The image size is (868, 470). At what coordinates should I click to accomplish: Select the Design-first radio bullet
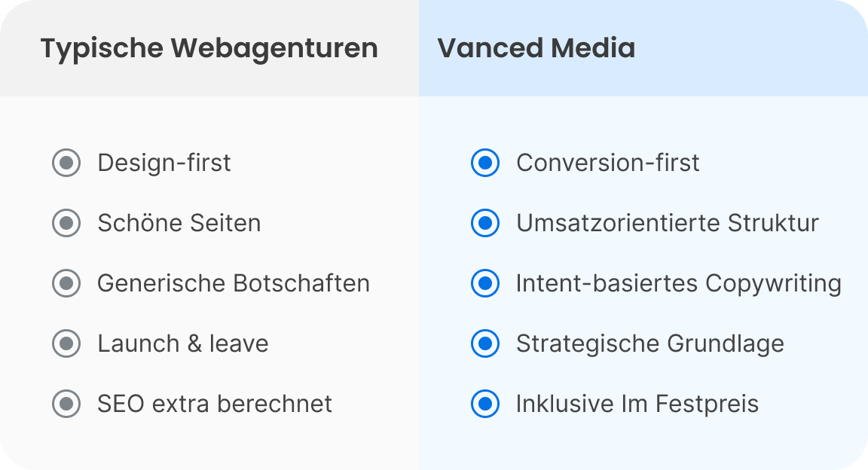(x=66, y=163)
